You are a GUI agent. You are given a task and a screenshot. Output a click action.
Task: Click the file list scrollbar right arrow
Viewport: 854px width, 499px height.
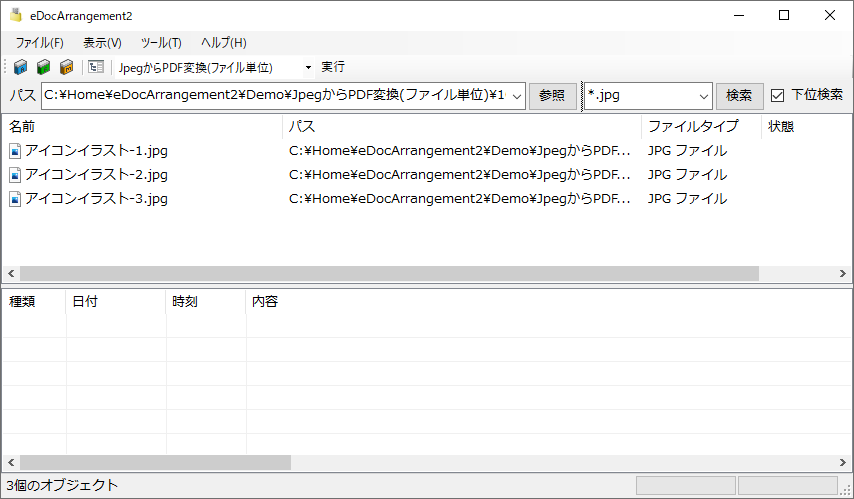point(843,273)
